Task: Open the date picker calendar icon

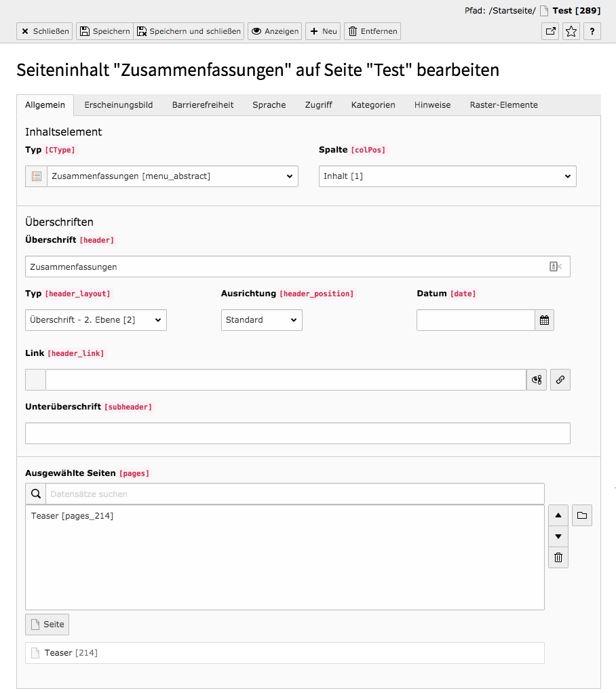Action: pyautogui.click(x=544, y=320)
